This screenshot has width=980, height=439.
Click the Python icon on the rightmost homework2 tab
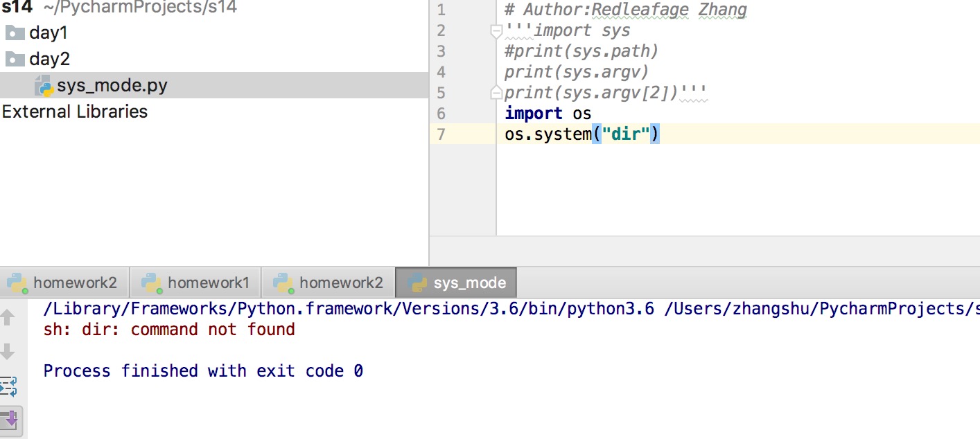tap(283, 283)
